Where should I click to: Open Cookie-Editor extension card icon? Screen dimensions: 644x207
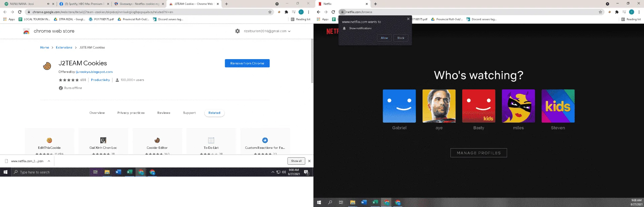click(157, 140)
